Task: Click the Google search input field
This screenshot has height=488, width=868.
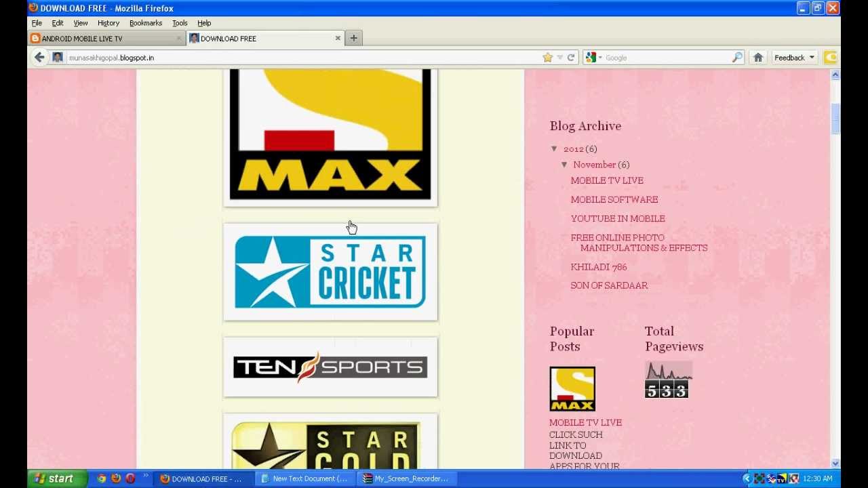Action: pos(667,58)
